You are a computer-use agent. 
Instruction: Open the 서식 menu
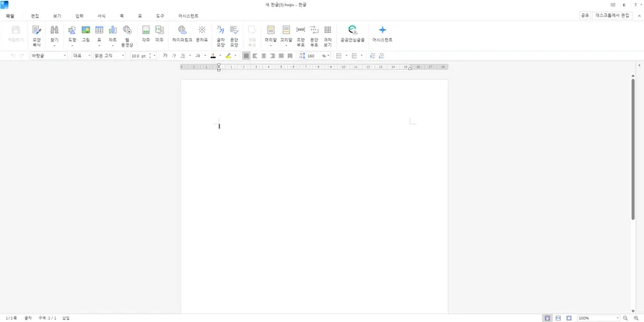click(101, 16)
